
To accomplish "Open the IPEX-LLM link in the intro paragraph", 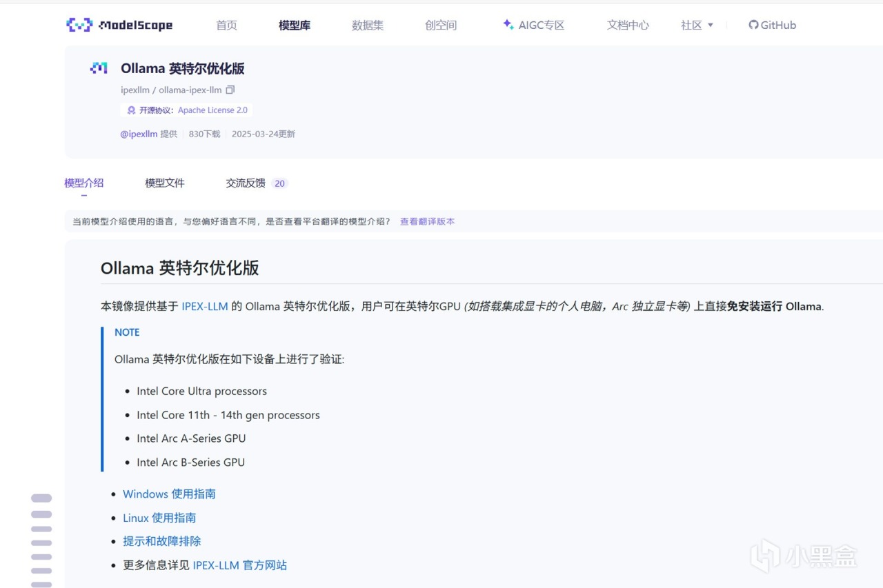I will point(205,306).
